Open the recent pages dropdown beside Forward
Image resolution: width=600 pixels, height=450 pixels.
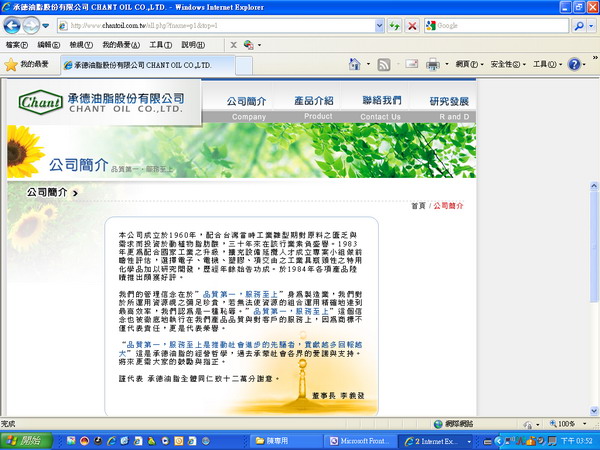coord(46,26)
